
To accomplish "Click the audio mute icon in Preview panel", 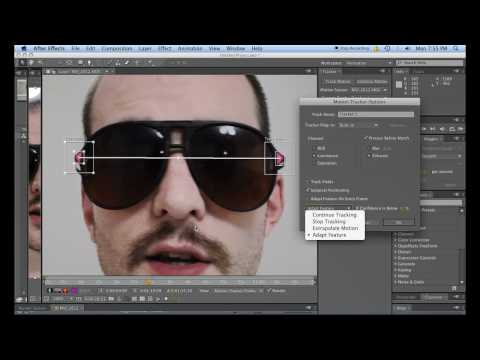I will 442,129.
